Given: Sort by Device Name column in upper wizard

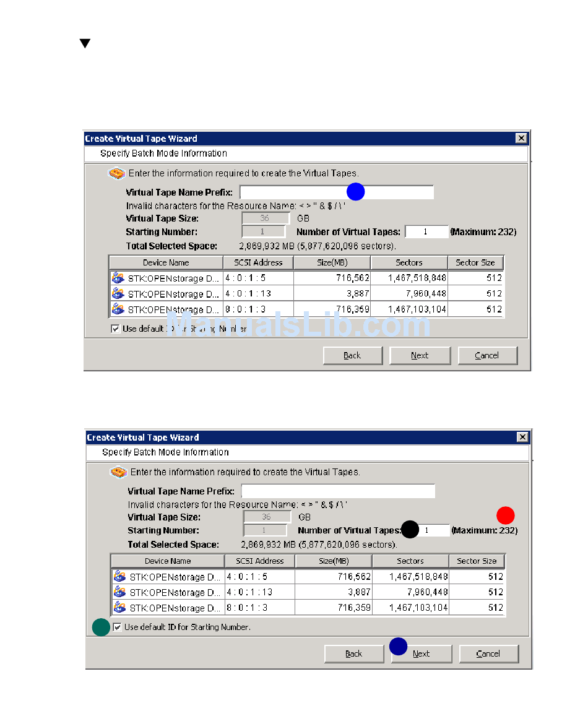Looking at the screenshot, I should click(166, 262).
